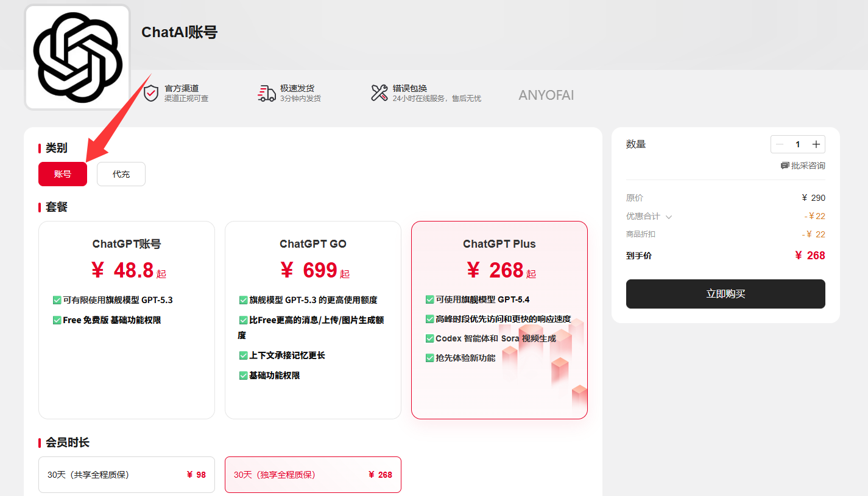
Task: Click green check beside Free 免费版 基础功能权限
Action: 57,320
